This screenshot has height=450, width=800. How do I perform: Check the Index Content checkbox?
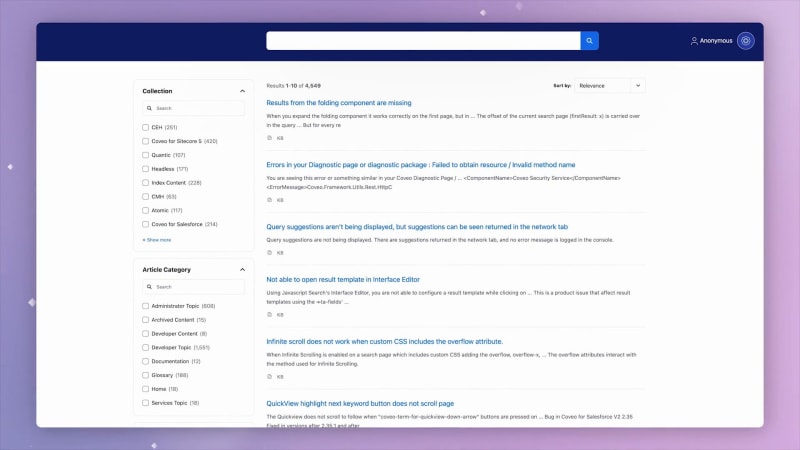click(145, 182)
